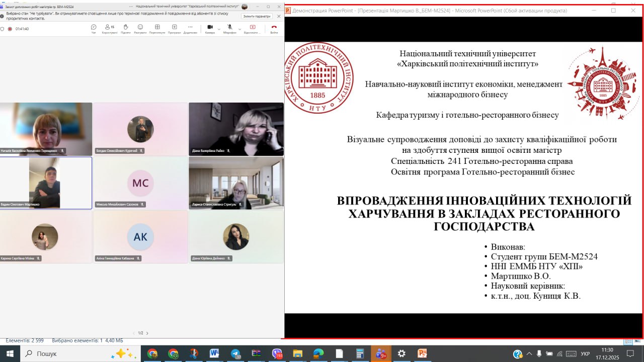Open the view layout options

(157, 28)
